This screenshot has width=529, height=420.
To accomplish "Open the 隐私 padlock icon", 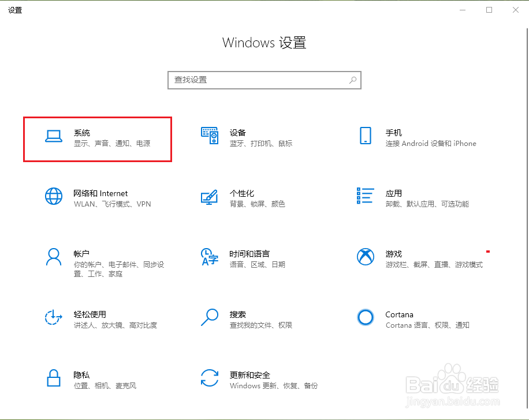I will click(x=54, y=378).
